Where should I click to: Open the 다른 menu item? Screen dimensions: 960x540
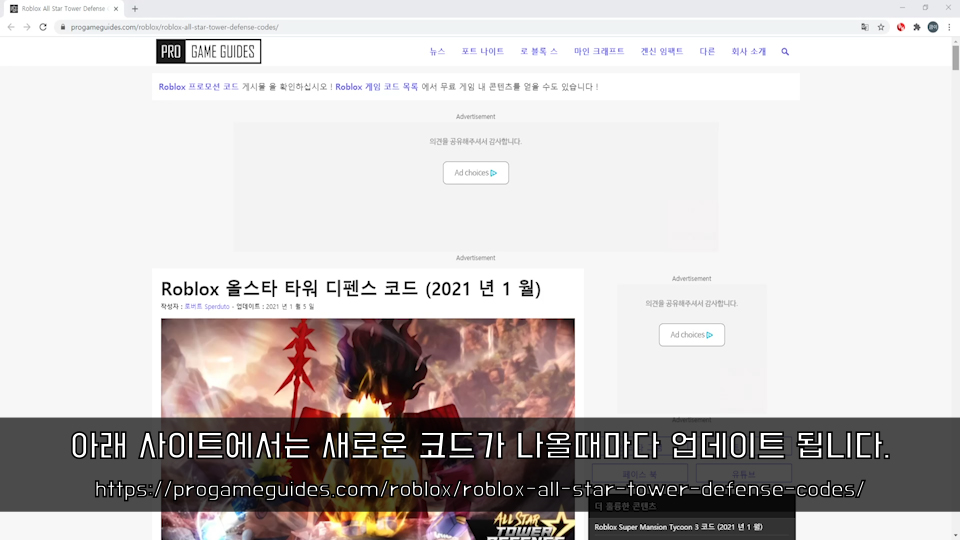click(x=707, y=51)
